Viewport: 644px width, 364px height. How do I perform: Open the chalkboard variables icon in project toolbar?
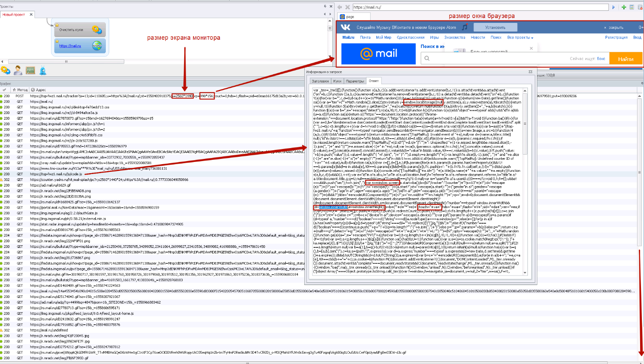click(x=30, y=70)
